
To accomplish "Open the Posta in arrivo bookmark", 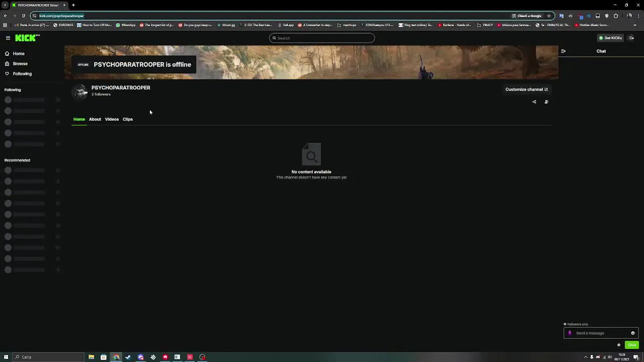I will click(32, 25).
